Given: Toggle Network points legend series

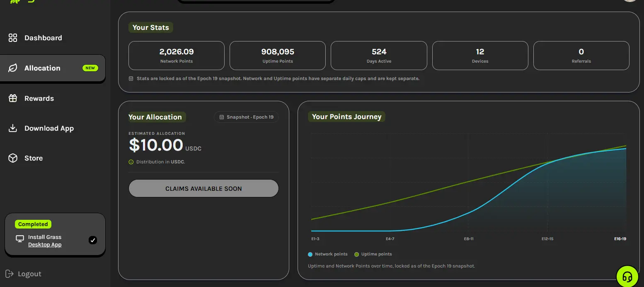Looking at the screenshot, I should [x=328, y=254].
